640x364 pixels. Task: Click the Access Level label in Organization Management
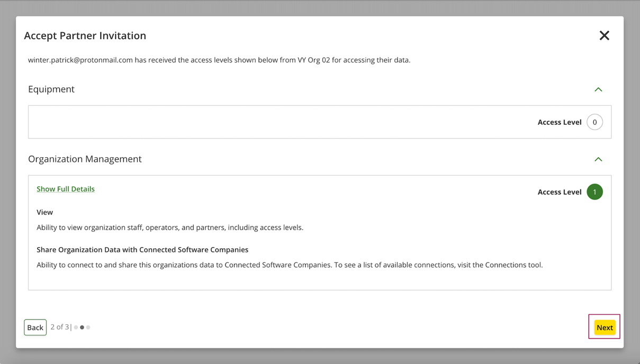560,192
